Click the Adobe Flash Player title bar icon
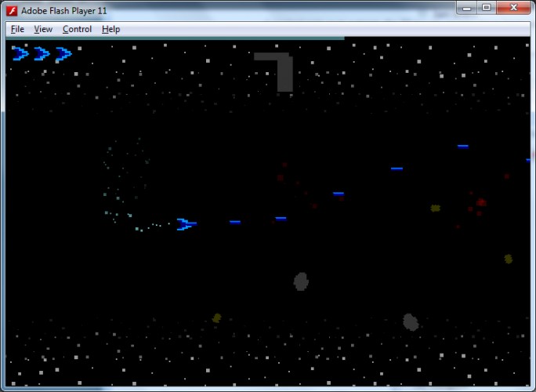Screen dimensions: 536x392 (x=12, y=11)
